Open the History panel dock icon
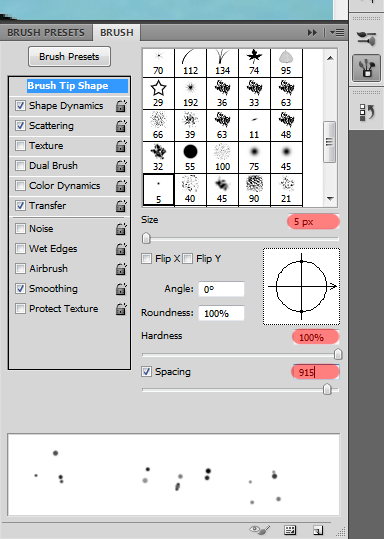 [366, 112]
